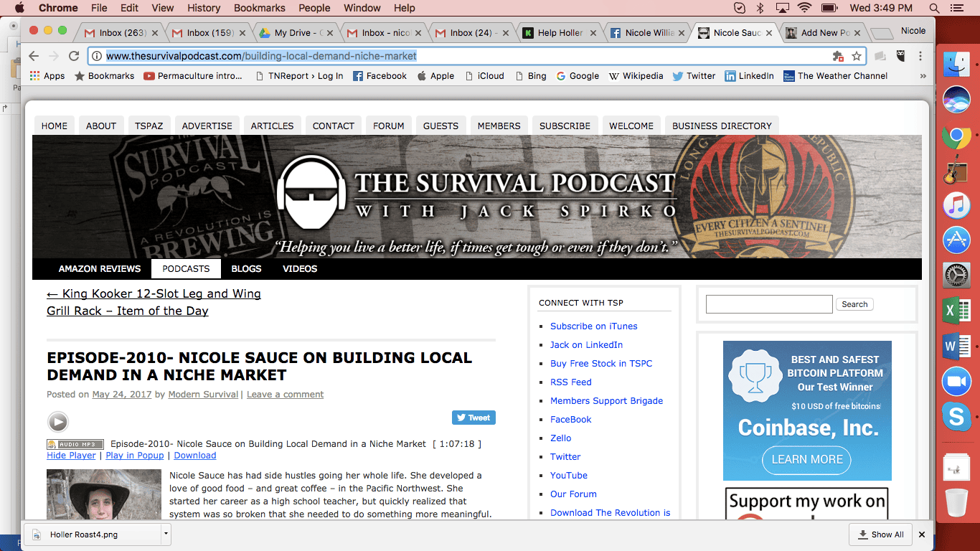This screenshot has height=551, width=980.
Task: Open Facebook from the bookmarks bar
Action: [x=380, y=75]
